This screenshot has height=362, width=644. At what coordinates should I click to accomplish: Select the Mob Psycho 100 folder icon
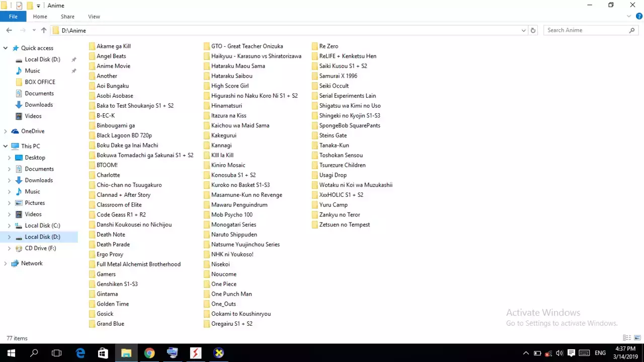(207, 214)
